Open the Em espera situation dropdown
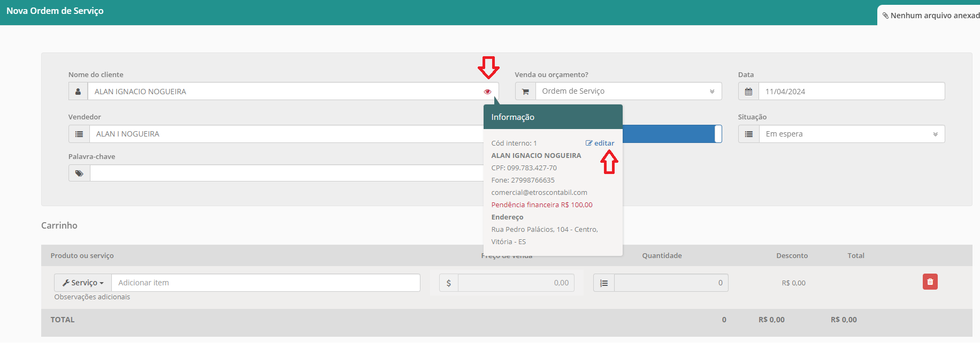The height and width of the screenshot is (348, 980). pyautogui.click(x=852, y=134)
